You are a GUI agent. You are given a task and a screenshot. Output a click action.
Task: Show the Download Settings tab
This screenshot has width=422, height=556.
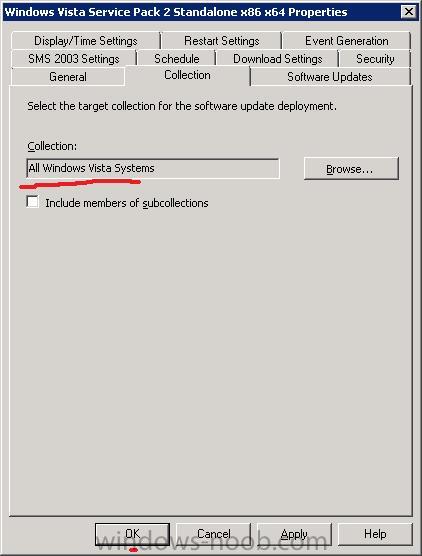[277, 59]
